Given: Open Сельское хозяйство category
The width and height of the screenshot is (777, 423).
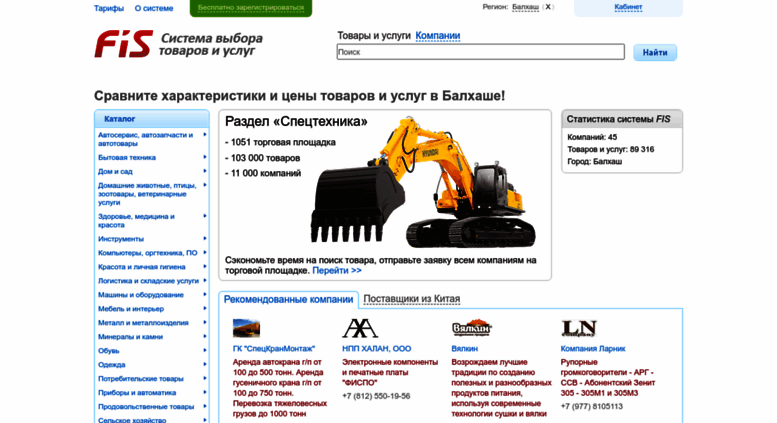Looking at the screenshot, I should click(x=132, y=420).
